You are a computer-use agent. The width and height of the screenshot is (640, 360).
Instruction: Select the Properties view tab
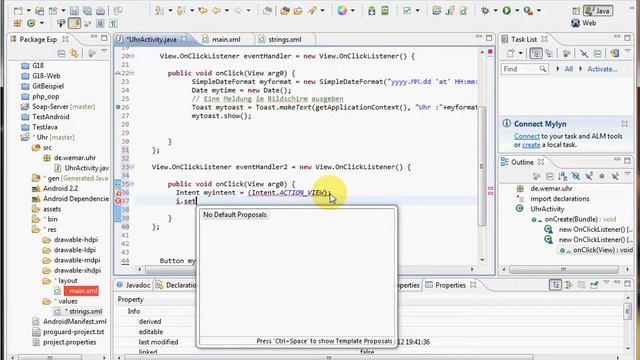tap(450, 285)
